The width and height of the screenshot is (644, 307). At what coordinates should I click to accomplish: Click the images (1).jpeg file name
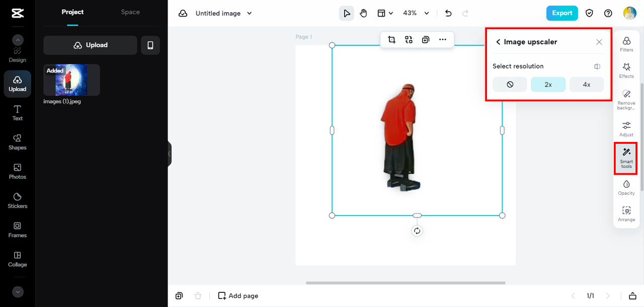[x=62, y=102]
